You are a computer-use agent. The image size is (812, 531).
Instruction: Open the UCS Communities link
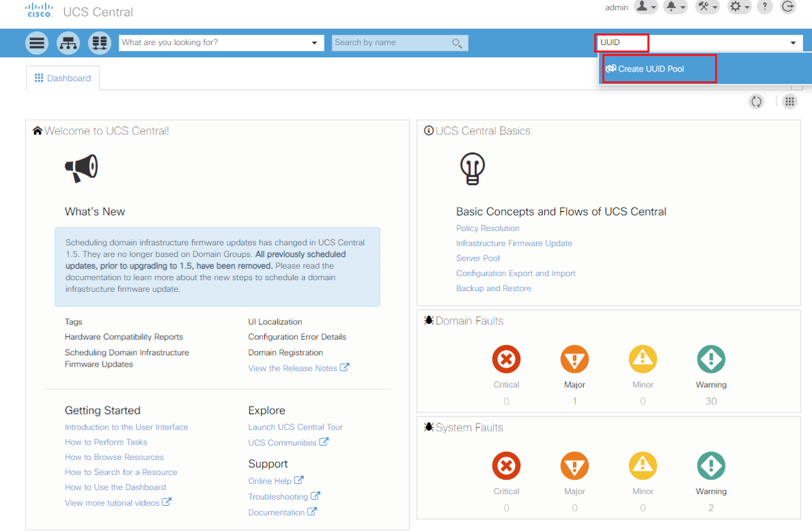point(288,442)
